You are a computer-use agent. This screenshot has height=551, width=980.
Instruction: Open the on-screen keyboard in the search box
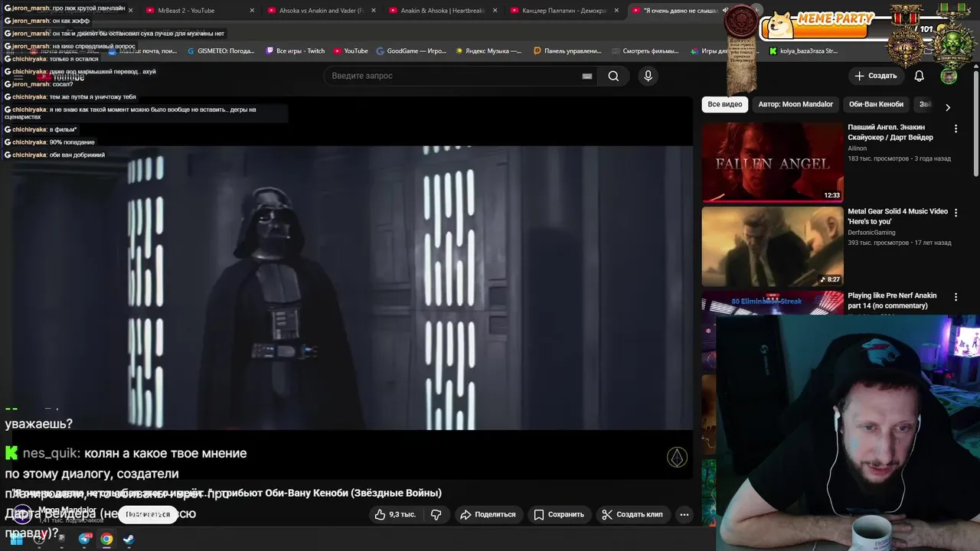[587, 76]
